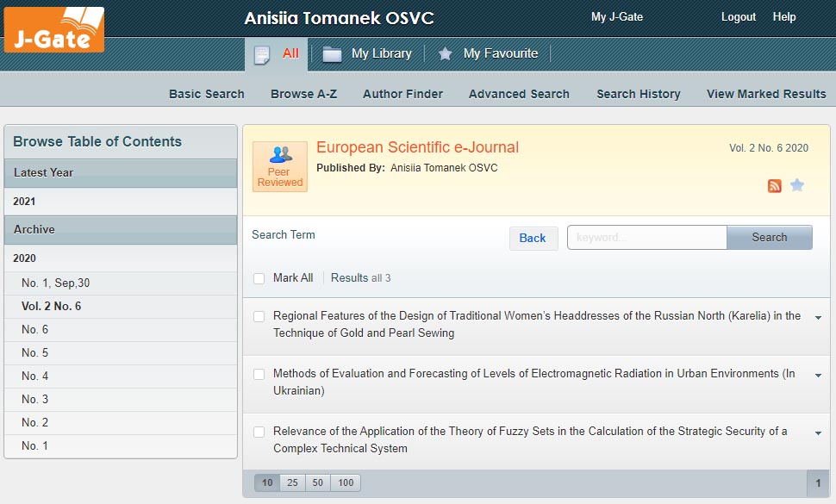
Task: Expand the Fuzzy Sets article arrow
Action: 818,433
